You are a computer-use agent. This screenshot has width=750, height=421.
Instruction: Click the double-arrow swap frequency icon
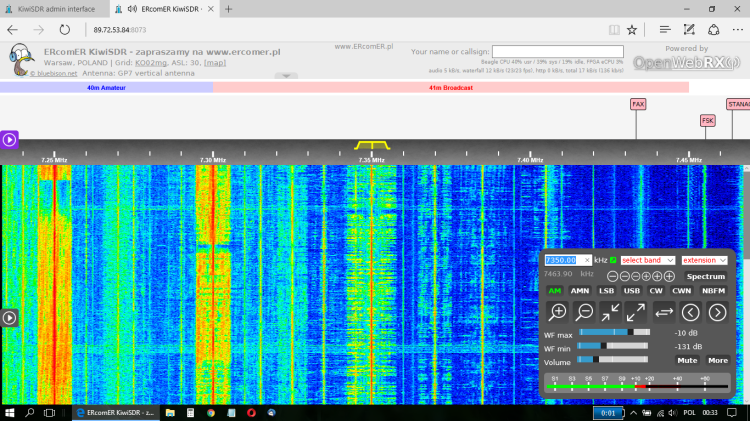pos(664,312)
